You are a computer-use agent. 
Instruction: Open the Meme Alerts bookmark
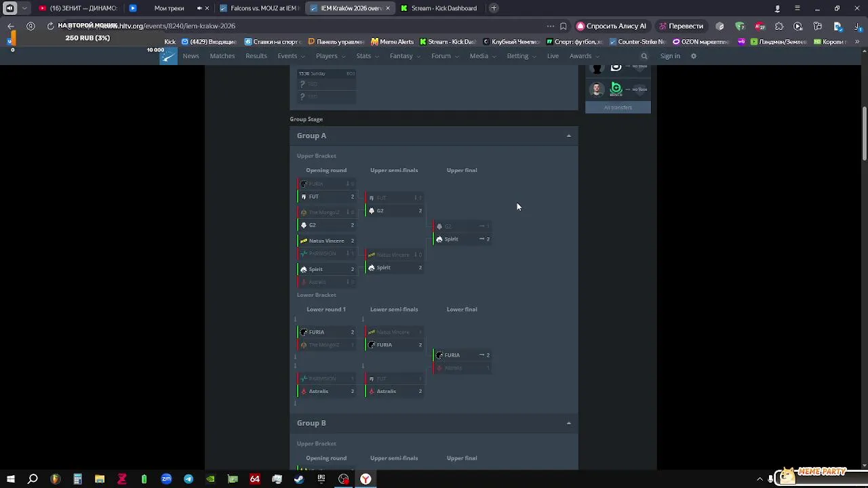[x=392, y=41]
